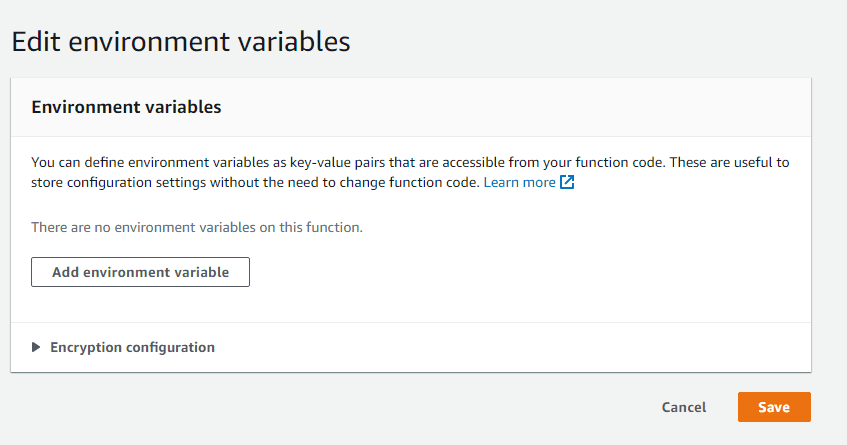Click the 'Learn more' blue text
The height and width of the screenshot is (445, 847).
tap(520, 183)
